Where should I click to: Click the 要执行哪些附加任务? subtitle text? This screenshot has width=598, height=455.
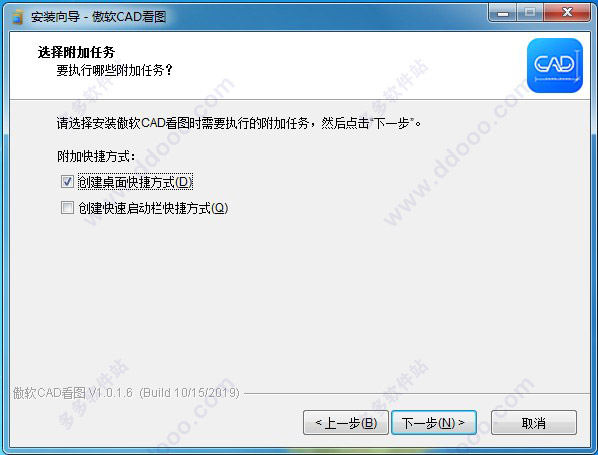point(114,70)
